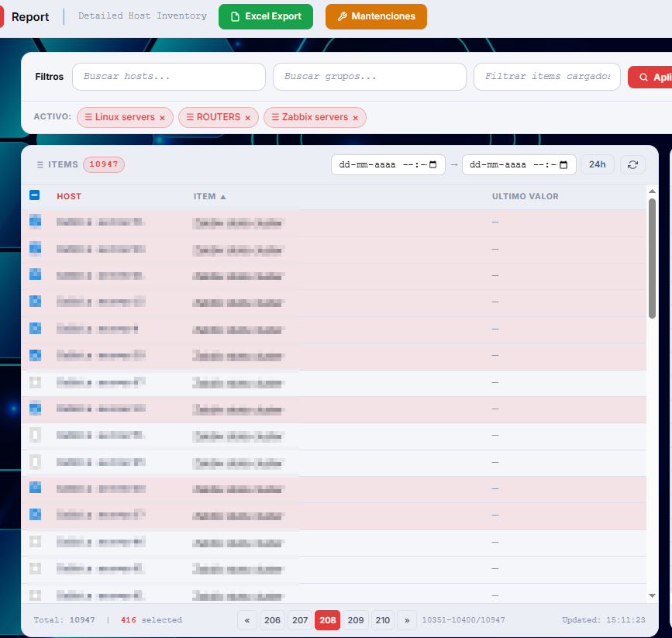This screenshot has height=638, width=672.
Task: Open the Mantenciones button
Action: 376,16
